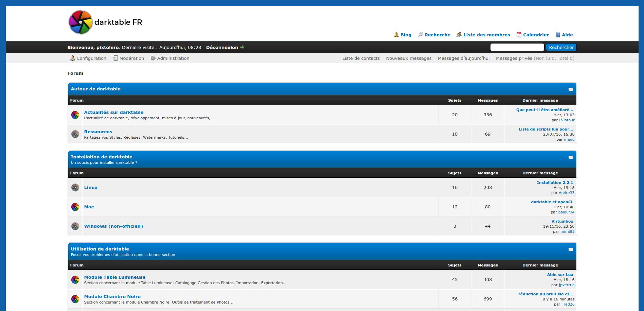This screenshot has height=311, width=644.
Task: Click the Calendrier calendar icon
Action: pyautogui.click(x=519, y=35)
